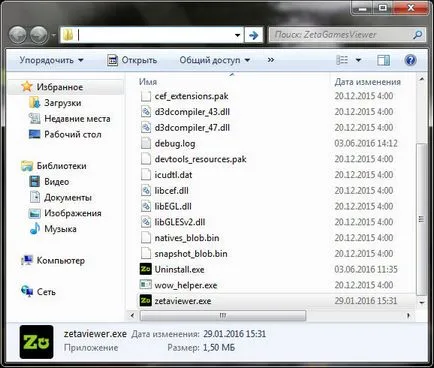434x368 pixels.
Task: Select file cef_extensions.pak
Action: [x=191, y=96]
